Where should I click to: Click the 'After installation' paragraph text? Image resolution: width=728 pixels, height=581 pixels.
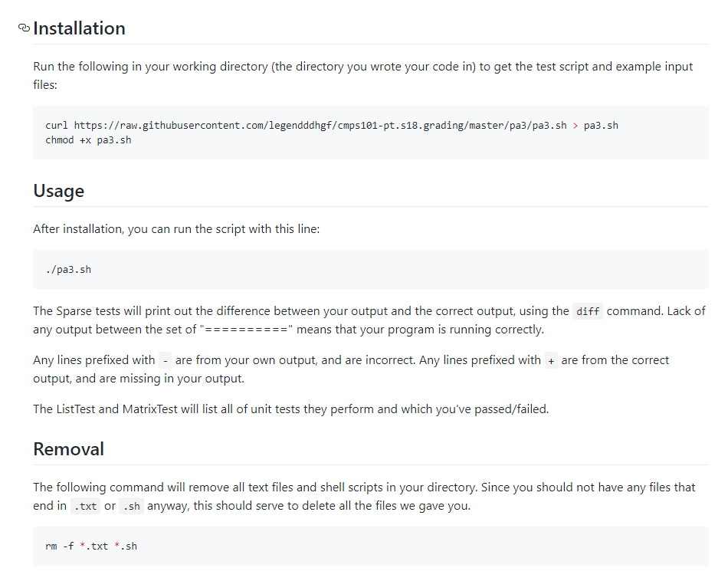tap(176, 229)
